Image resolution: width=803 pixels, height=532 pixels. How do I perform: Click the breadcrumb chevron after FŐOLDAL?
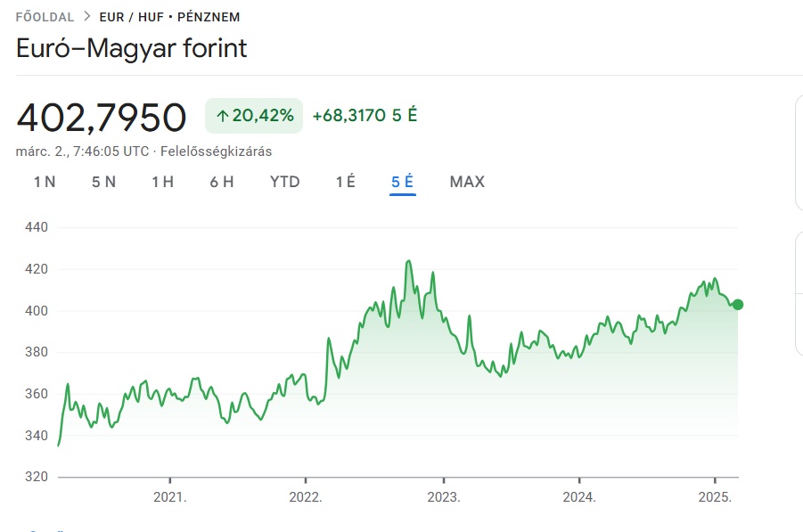(x=87, y=16)
